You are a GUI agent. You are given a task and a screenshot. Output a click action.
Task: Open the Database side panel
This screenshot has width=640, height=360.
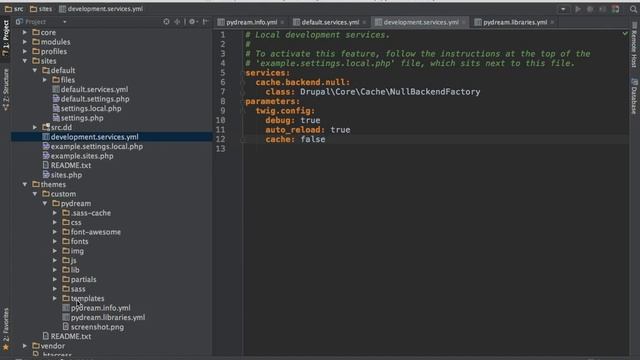pos(634,96)
